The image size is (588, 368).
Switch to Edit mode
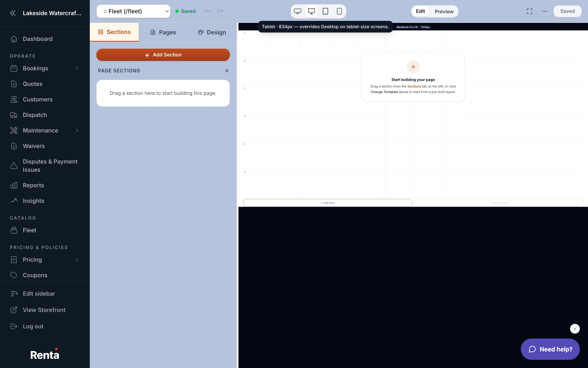[x=420, y=11]
